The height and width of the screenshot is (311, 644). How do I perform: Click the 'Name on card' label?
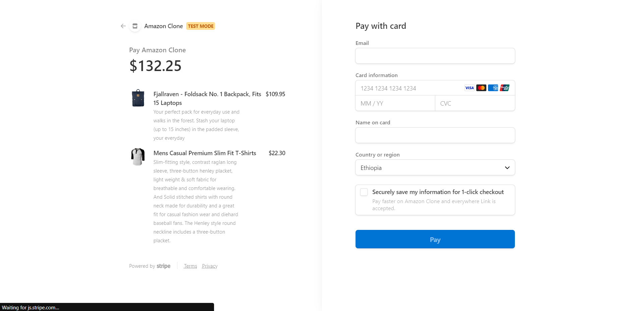coord(373,123)
